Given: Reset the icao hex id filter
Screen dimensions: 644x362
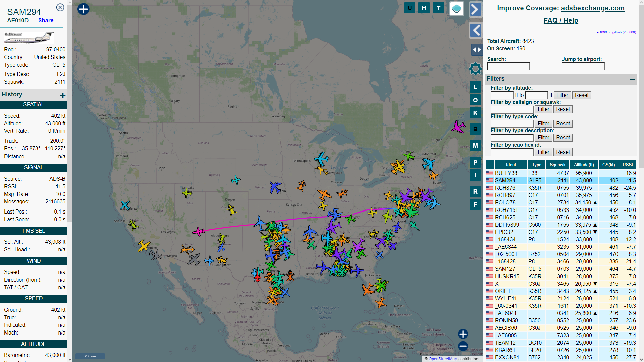Looking at the screenshot, I should point(563,152).
